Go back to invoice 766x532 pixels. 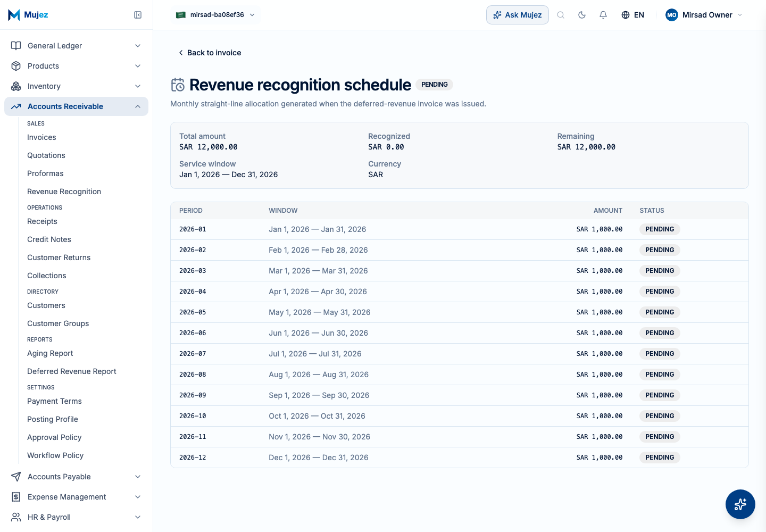coord(210,53)
